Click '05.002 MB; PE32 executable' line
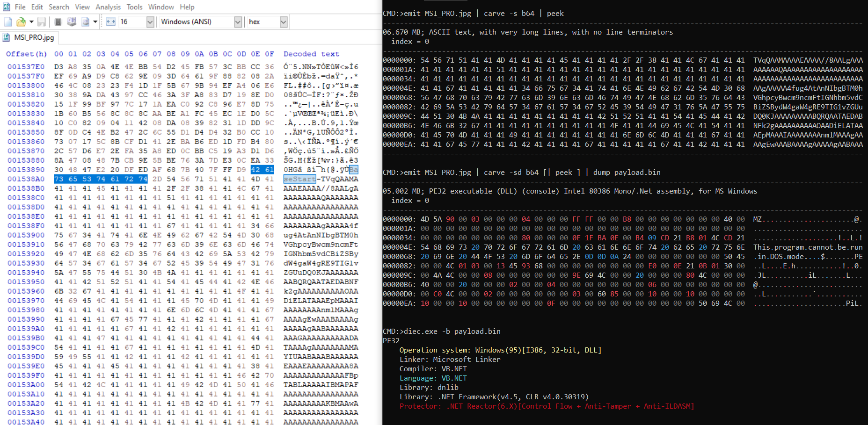This screenshot has width=868, height=425. coord(570,191)
